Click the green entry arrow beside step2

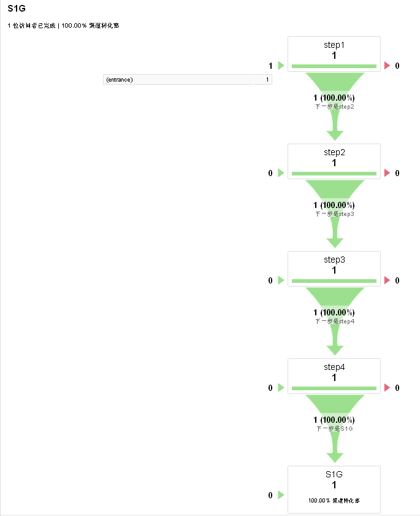tap(281, 173)
